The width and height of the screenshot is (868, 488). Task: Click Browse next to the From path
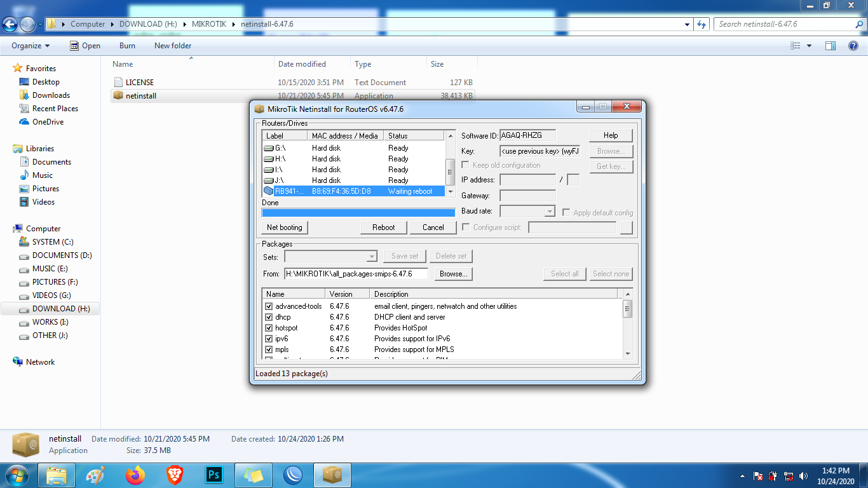tap(454, 274)
